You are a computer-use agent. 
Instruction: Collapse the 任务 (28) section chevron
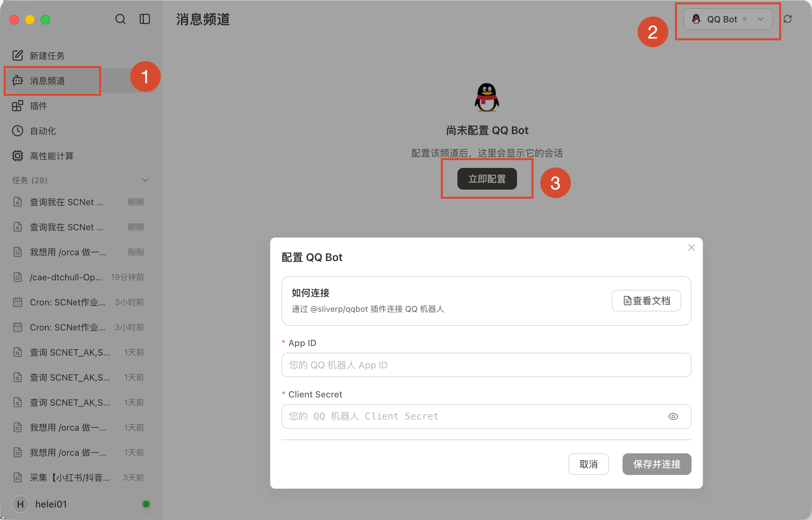pyautogui.click(x=145, y=180)
